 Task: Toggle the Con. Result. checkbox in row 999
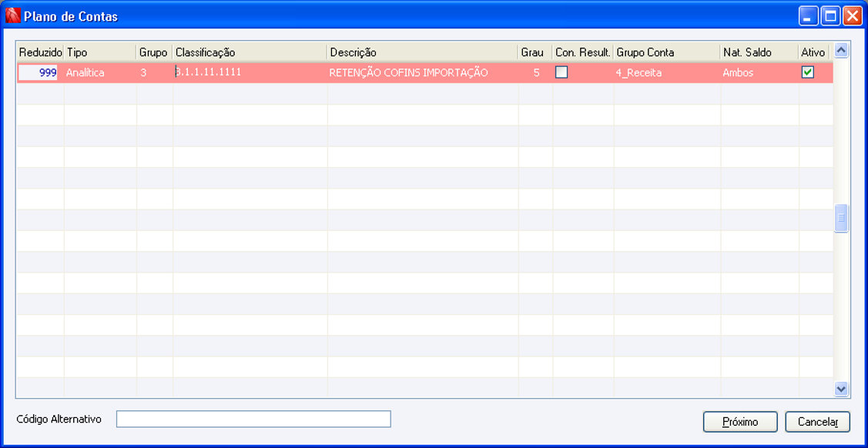click(561, 72)
